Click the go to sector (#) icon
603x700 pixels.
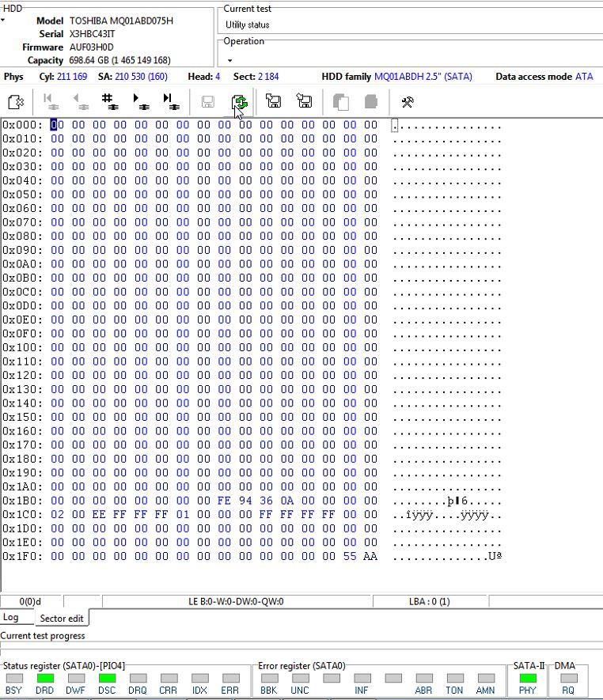[x=108, y=102]
